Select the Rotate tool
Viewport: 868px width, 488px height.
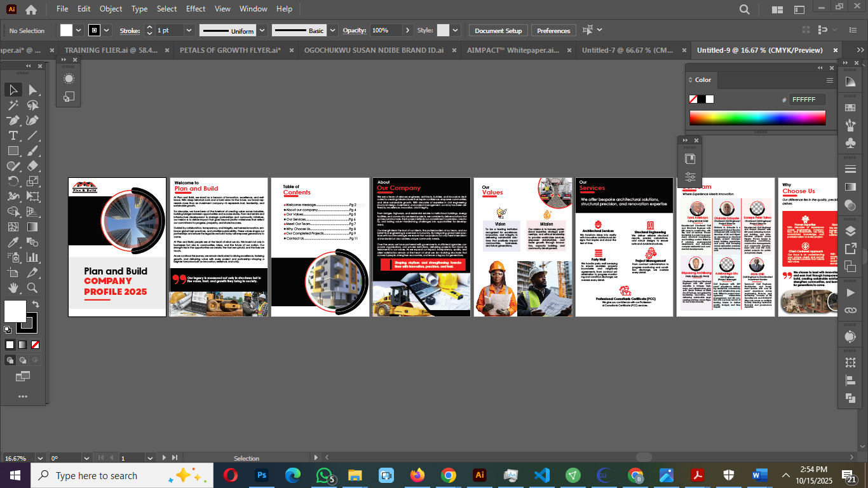pyautogui.click(x=13, y=181)
